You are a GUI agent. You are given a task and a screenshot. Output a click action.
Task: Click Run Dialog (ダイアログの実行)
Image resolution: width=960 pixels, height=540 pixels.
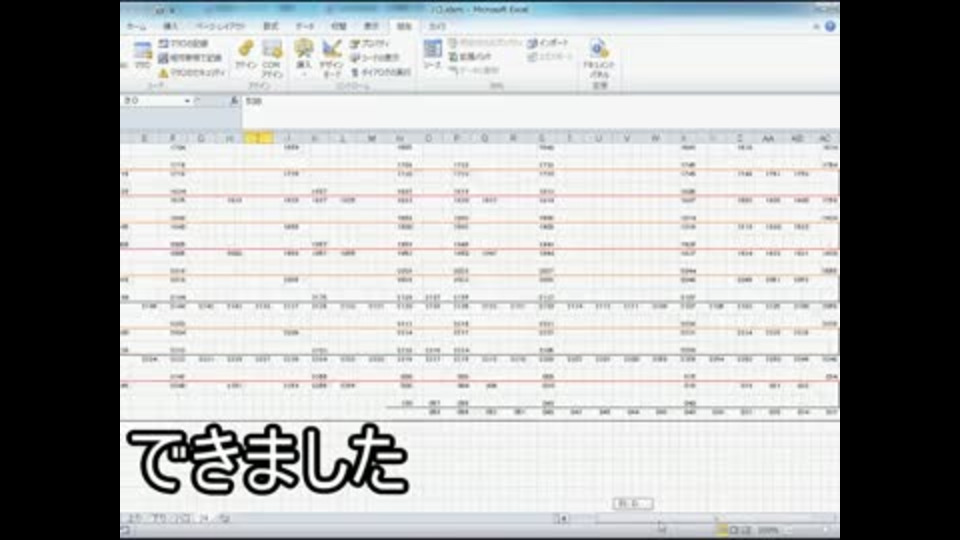coord(380,72)
